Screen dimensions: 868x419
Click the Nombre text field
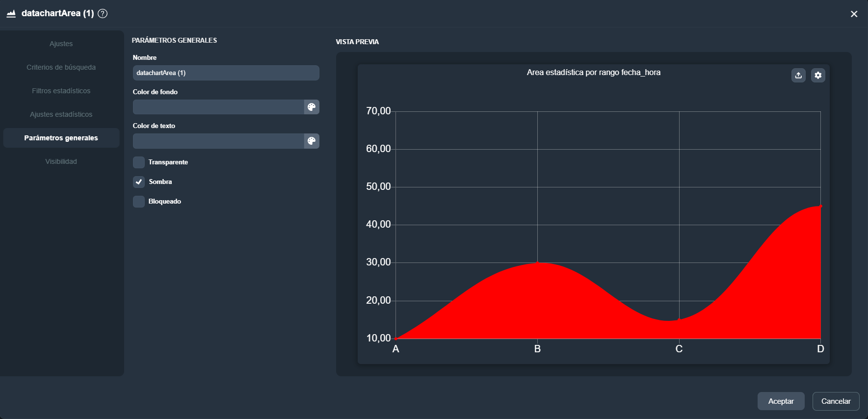click(226, 73)
